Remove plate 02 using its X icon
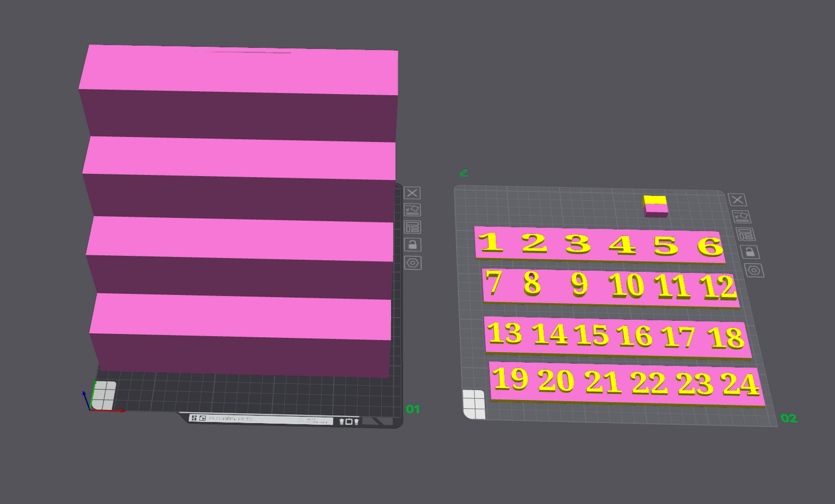 [x=737, y=200]
